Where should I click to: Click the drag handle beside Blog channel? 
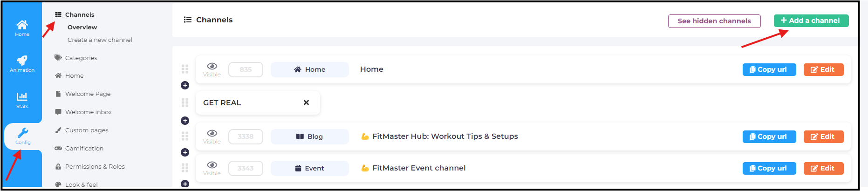coord(185,136)
